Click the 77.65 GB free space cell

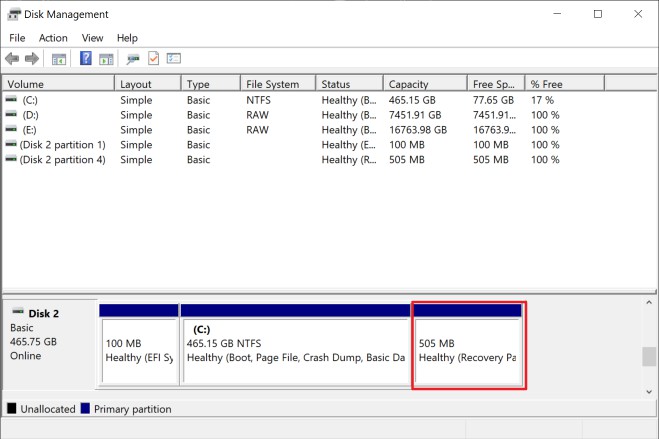pyautogui.click(x=493, y=100)
